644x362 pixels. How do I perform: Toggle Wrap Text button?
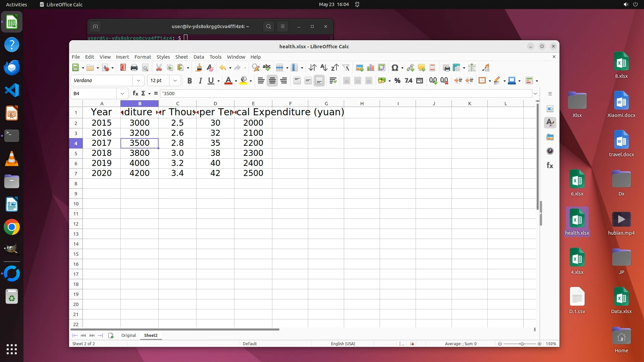click(x=333, y=80)
